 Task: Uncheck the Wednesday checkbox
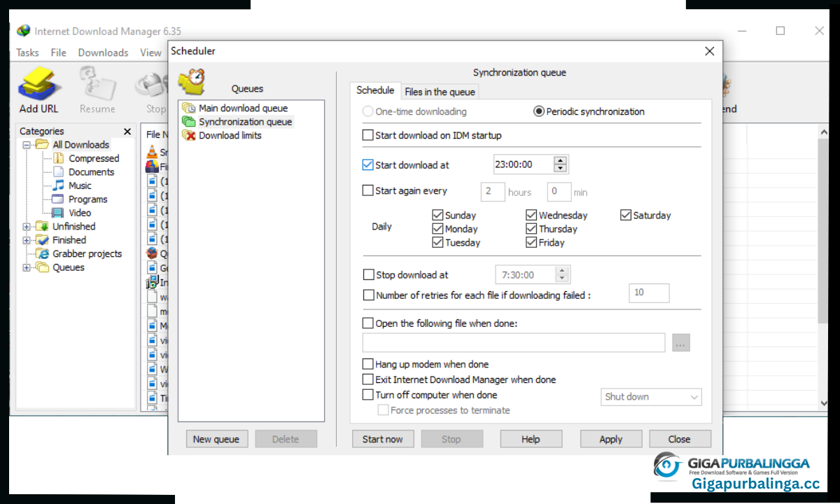click(532, 215)
